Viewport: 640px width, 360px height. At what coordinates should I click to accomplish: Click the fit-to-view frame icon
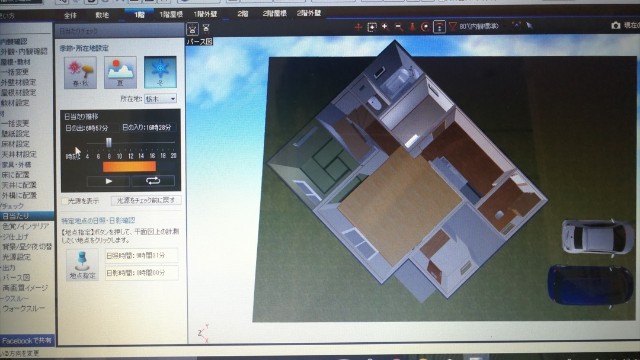(x=371, y=27)
